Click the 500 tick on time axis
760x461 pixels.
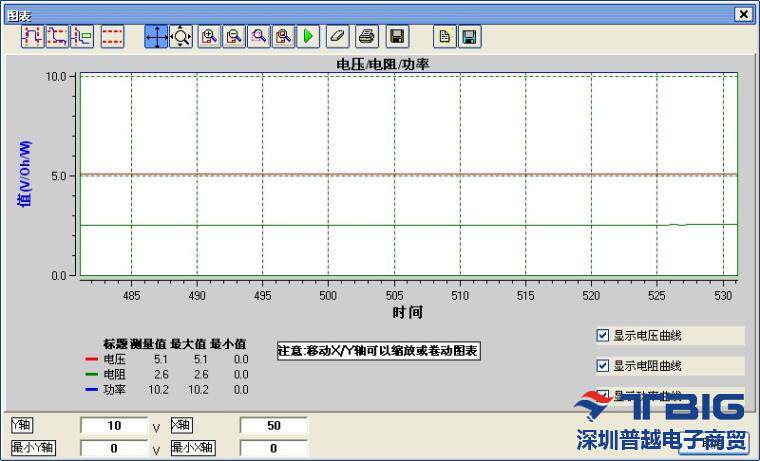[328, 295]
